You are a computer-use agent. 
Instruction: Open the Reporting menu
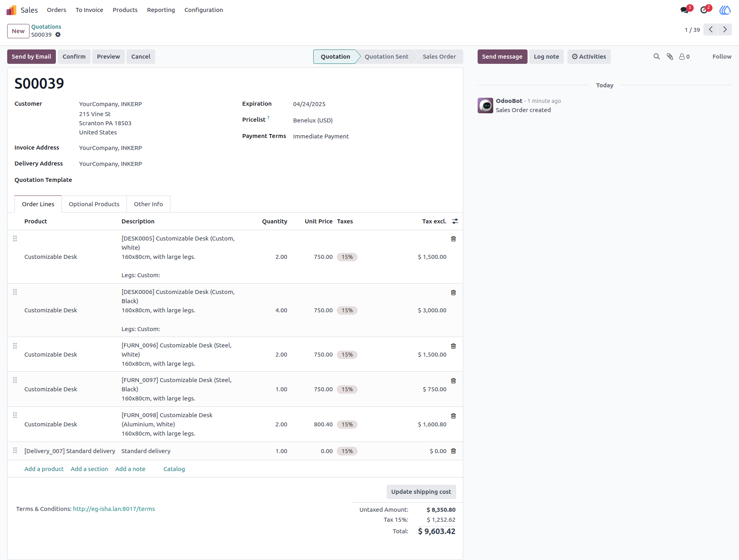pos(161,10)
